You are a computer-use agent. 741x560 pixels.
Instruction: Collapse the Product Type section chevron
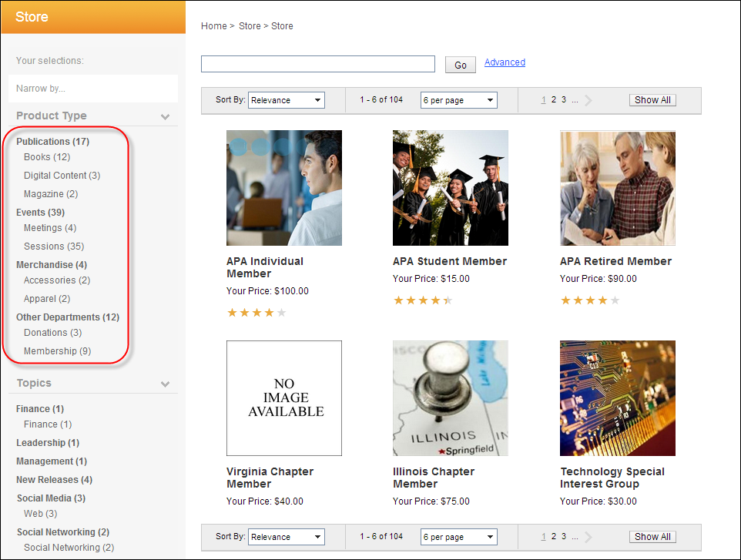[165, 117]
